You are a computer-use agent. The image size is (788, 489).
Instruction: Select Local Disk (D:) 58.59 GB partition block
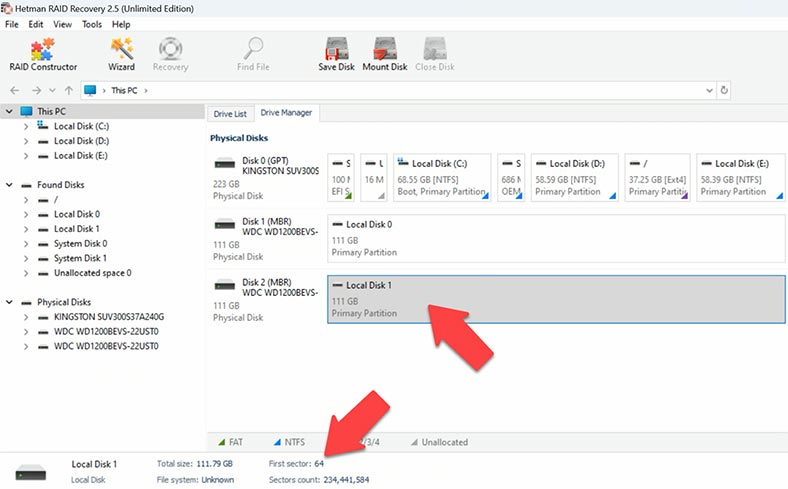pos(574,177)
